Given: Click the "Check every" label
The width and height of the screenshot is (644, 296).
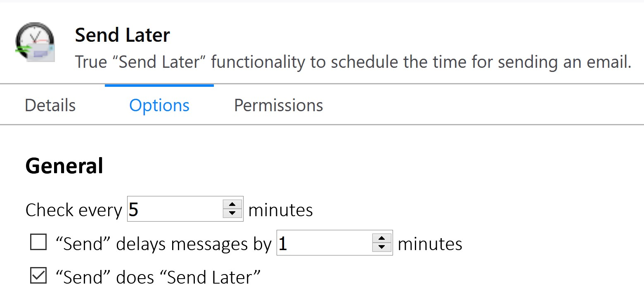Looking at the screenshot, I should coord(74,210).
